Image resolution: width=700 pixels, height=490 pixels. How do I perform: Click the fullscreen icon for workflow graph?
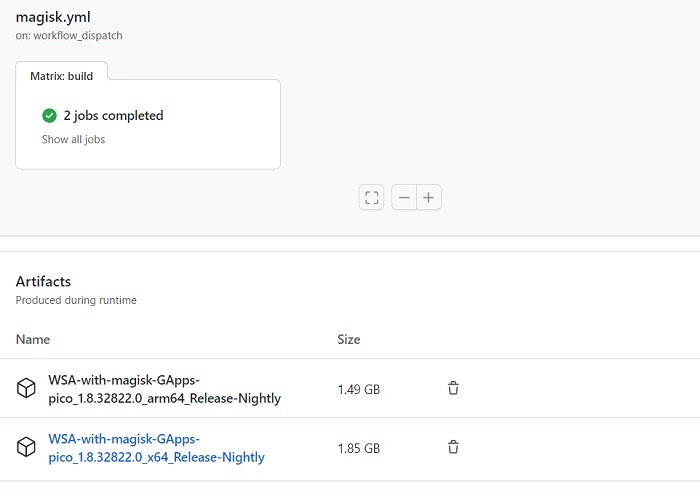(x=372, y=198)
